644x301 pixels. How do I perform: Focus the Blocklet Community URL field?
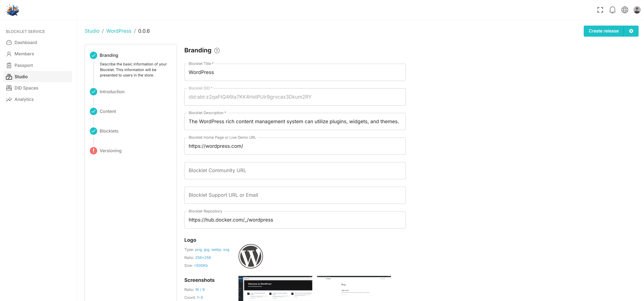pos(295,170)
